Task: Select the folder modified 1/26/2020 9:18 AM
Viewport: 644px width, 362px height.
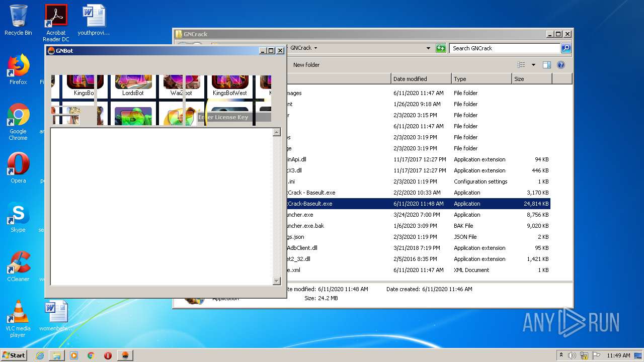Action: [x=418, y=104]
